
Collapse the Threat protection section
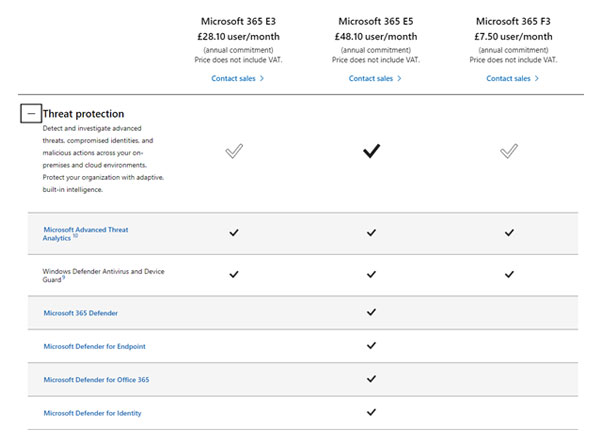tap(31, 114)
